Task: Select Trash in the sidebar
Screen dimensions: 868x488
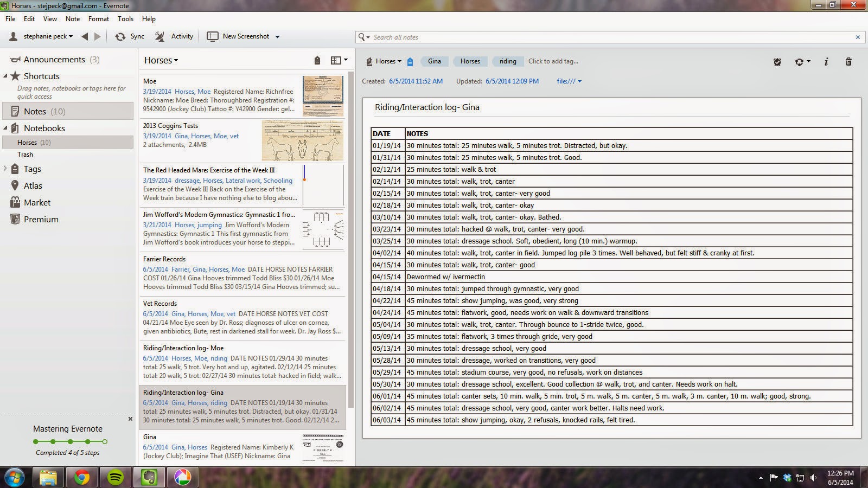Action: tap(25, 155)
